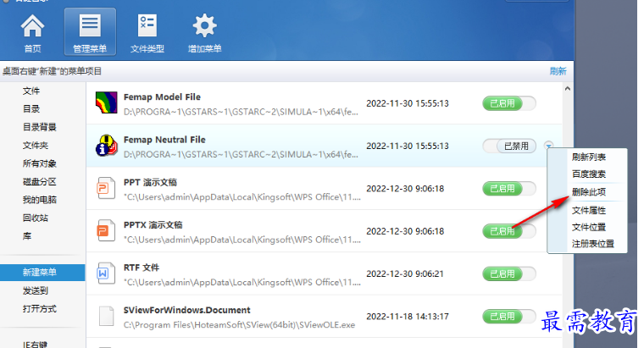Screen dimensions: 644x348
Task: Click the Femap Model File path text
Action: [x=241, y=112]
